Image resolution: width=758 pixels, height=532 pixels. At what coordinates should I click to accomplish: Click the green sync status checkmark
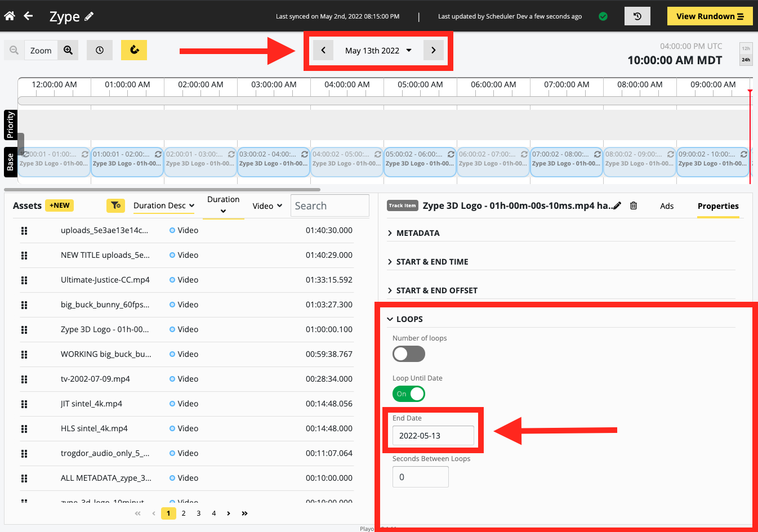pos(603,16)
